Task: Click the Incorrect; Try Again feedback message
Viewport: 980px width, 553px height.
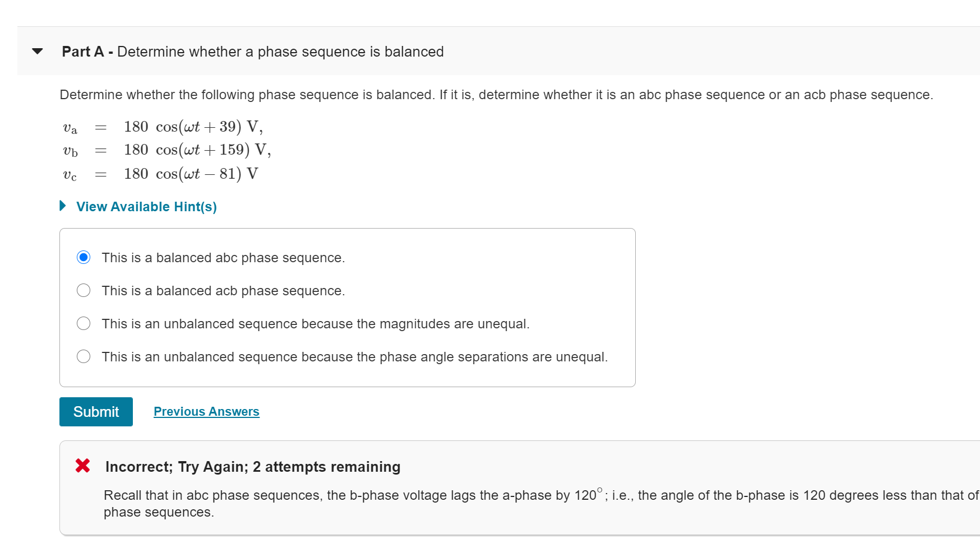Action: (252, 466)
